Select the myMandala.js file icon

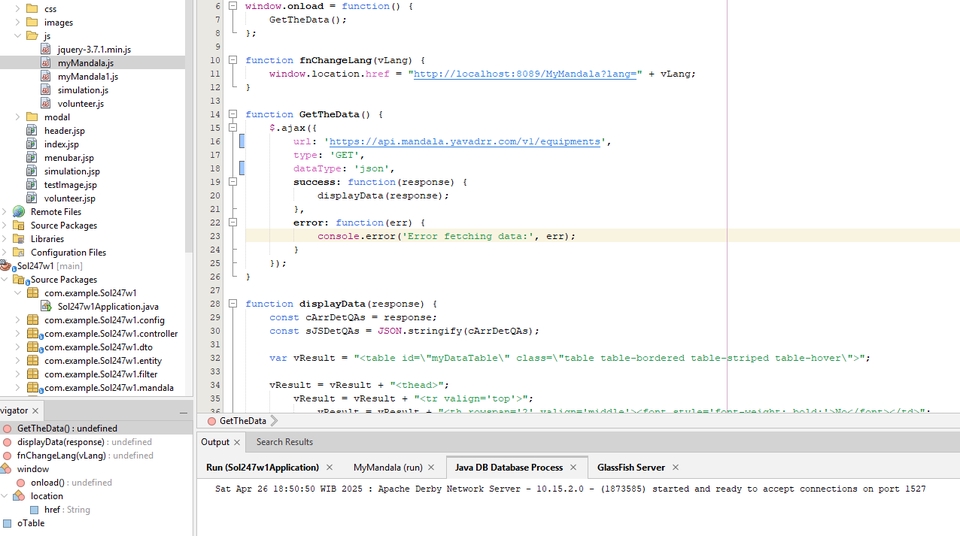pos(46,63)
